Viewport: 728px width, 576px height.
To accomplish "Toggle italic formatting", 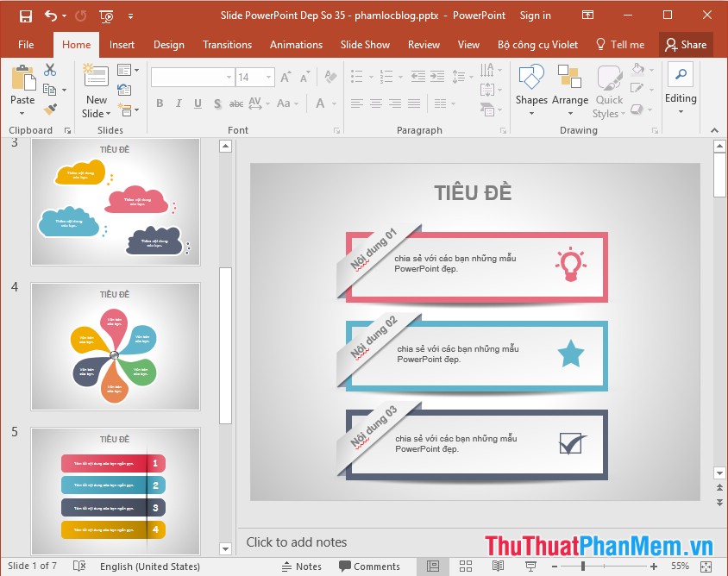I will point(179,103).
